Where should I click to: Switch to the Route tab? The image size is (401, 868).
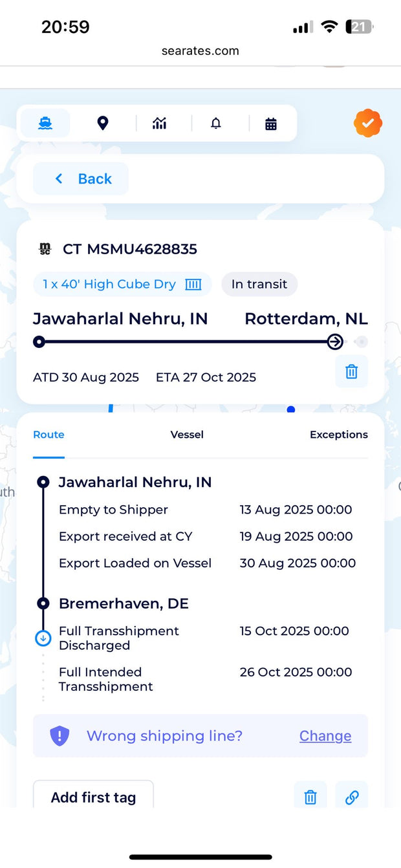pyautogui.click(x=49, y=435)
